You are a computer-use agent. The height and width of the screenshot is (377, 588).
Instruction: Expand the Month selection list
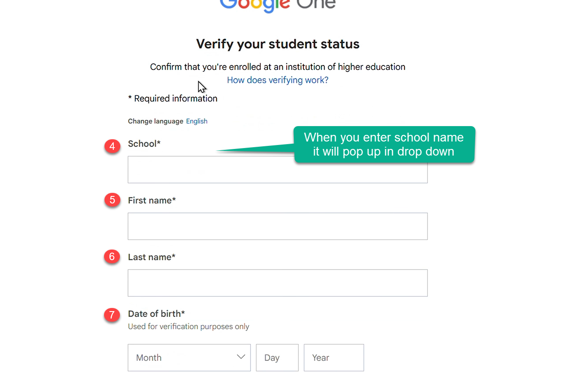[189, 357]
